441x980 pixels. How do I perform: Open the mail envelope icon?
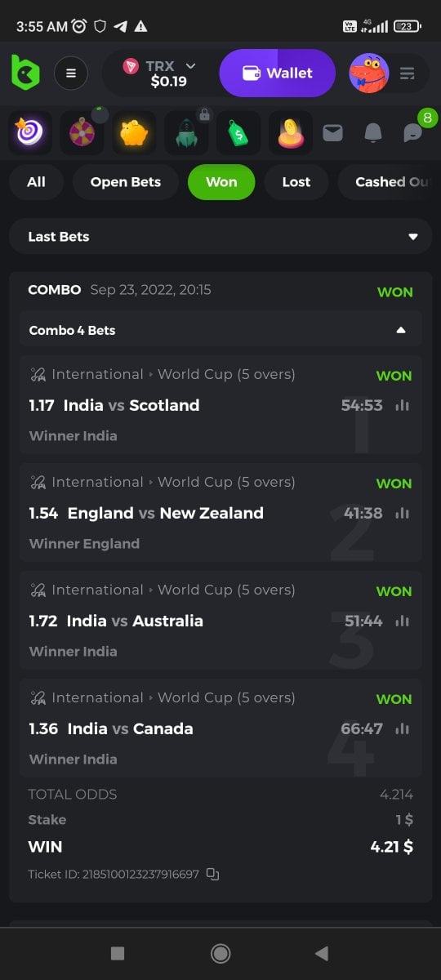click(332, 132)
